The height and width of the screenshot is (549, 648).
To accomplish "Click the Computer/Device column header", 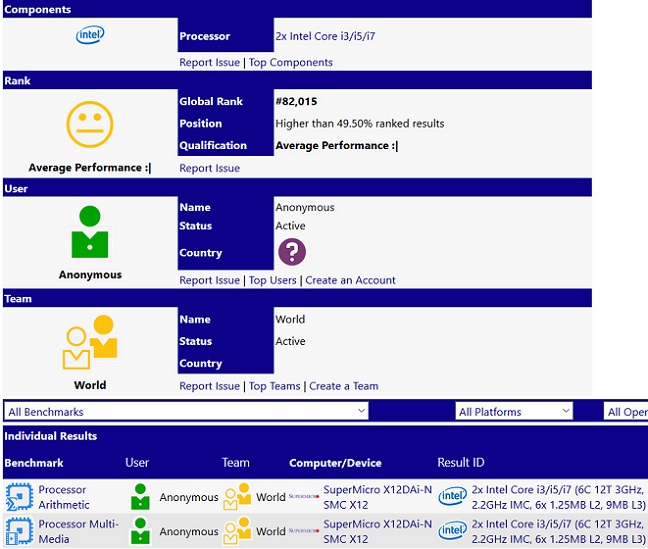I will tap(335, 463).
